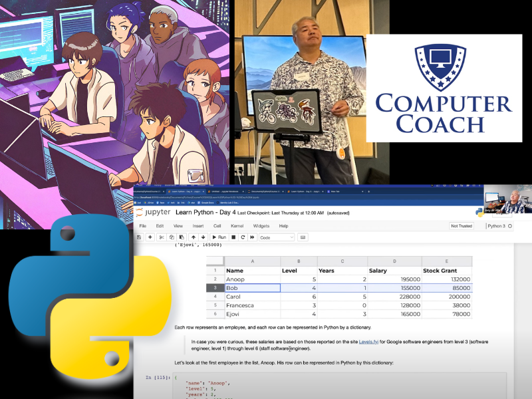This screenshot has width=532, height=399.
Task: Rename notebook title Learn Python - Day 4
Action: pyautogui.click(x=205, y=212)
